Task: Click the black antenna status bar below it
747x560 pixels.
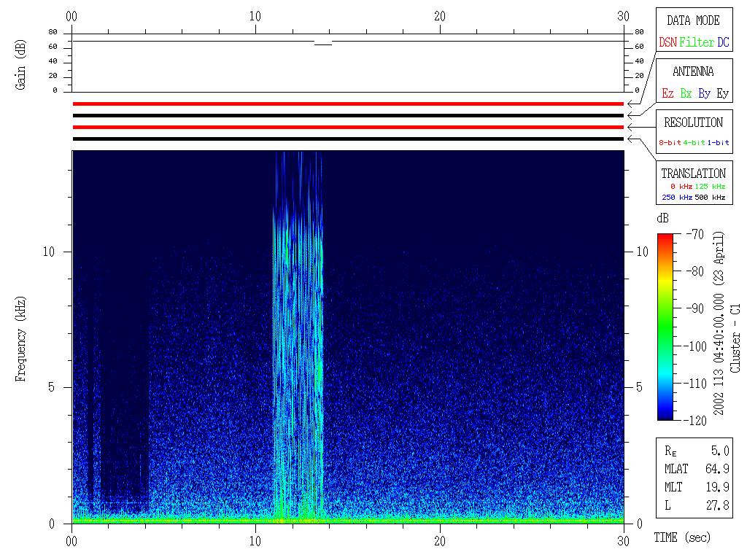Action: click(348, 115)
